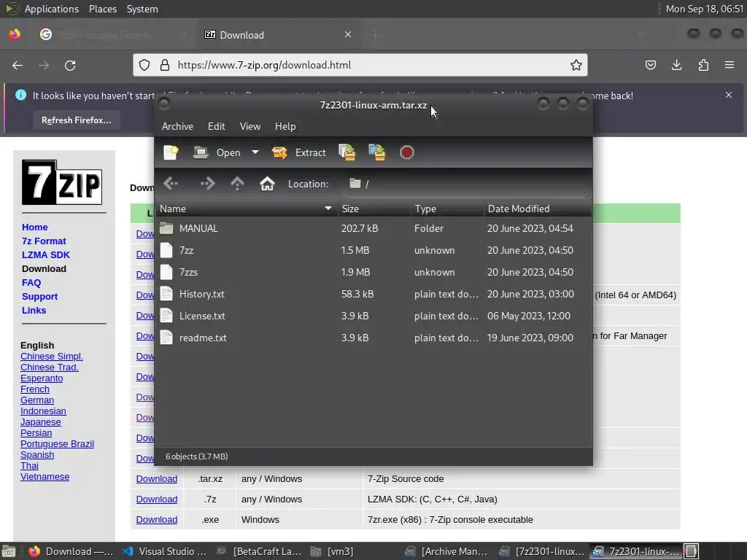Sort files by Name column header

tap(246, 209)
